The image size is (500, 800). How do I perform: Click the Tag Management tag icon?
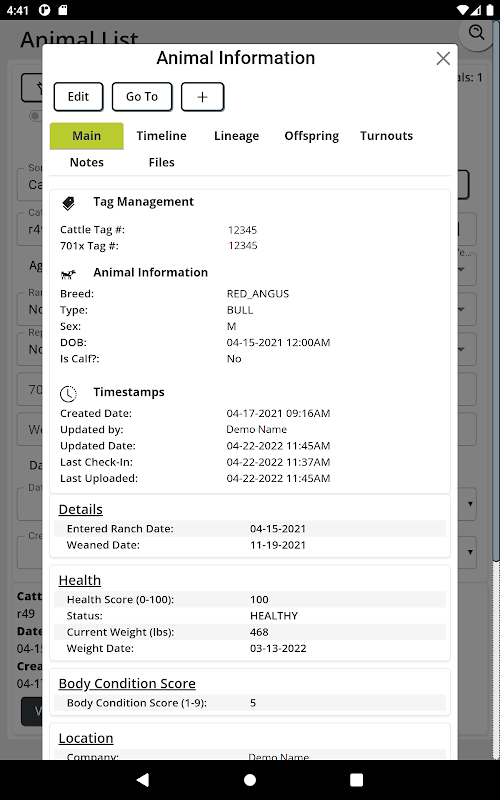click(68, 204)
